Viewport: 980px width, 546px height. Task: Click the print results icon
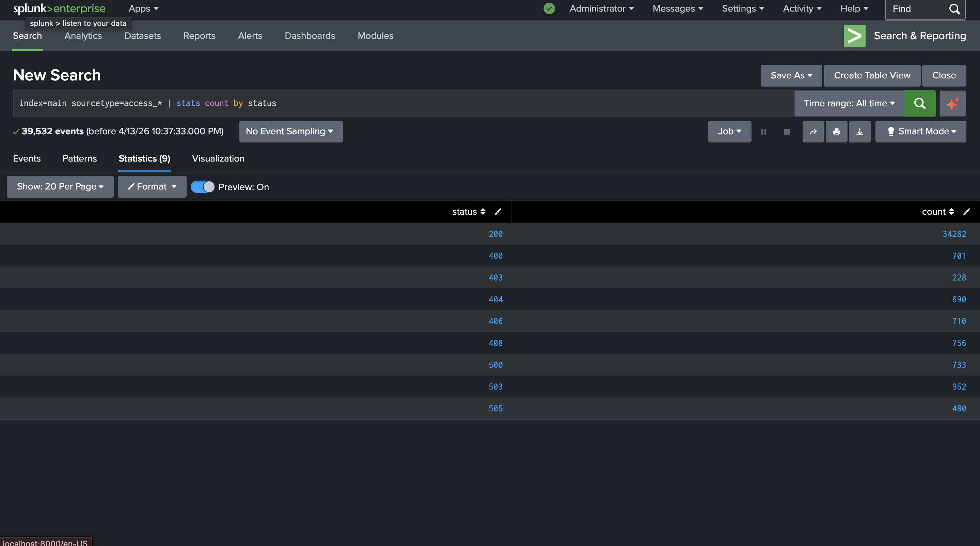tap(836, 132)
